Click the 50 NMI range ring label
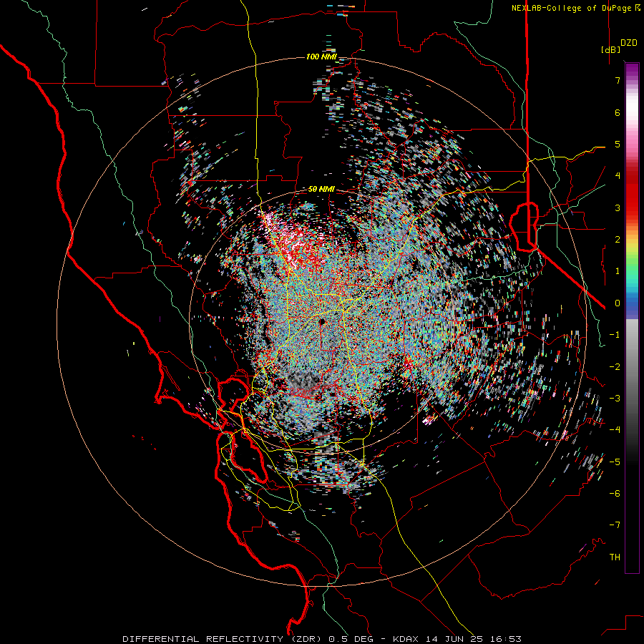Screen dimensions: 644x644 (321, 189)
